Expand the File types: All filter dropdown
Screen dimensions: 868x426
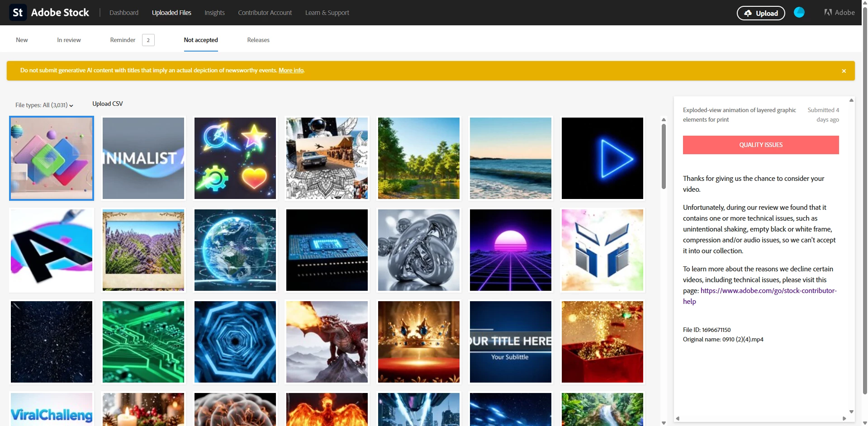click(x=44, y=105)
